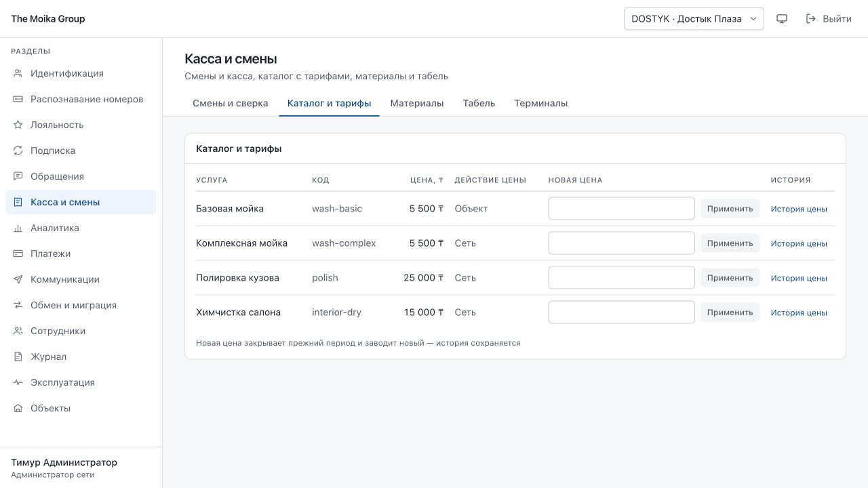Image resolution: width=868 pixels, height=488 pixels.
Task: Apply new price for Базовая мойка
Action: 730,209
